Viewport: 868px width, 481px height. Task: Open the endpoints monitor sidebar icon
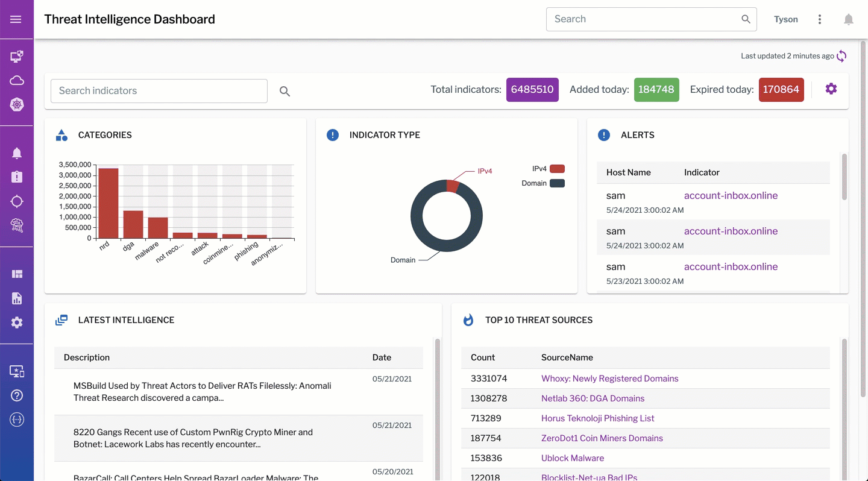(17, 57)
